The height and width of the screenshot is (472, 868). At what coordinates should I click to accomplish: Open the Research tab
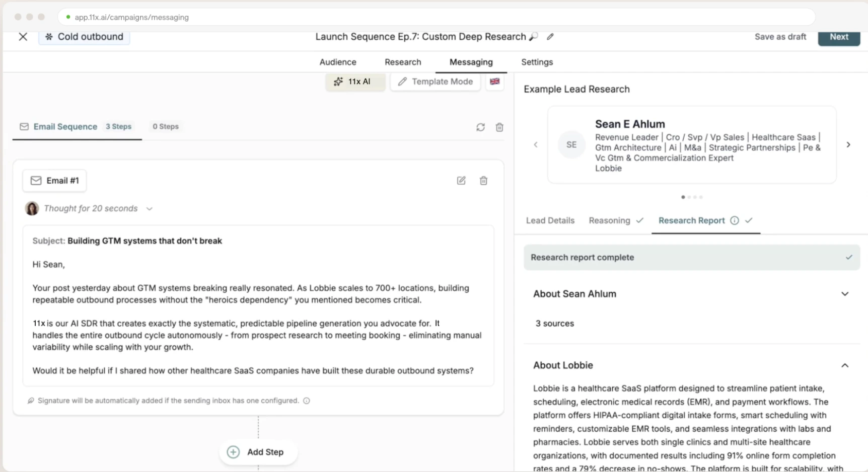pyautogui.click(x=403, y=62)
